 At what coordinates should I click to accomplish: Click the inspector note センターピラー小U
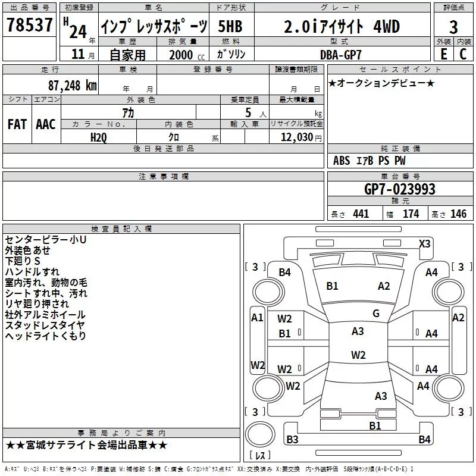pos(46,240)
